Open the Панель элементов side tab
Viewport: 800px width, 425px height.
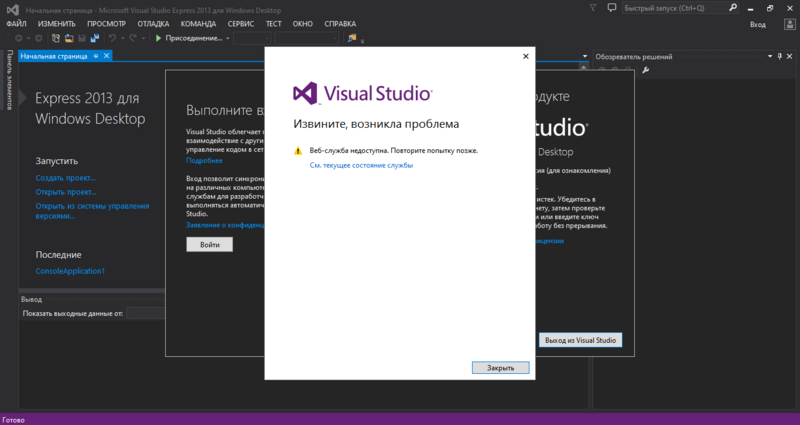pos(10,80)
